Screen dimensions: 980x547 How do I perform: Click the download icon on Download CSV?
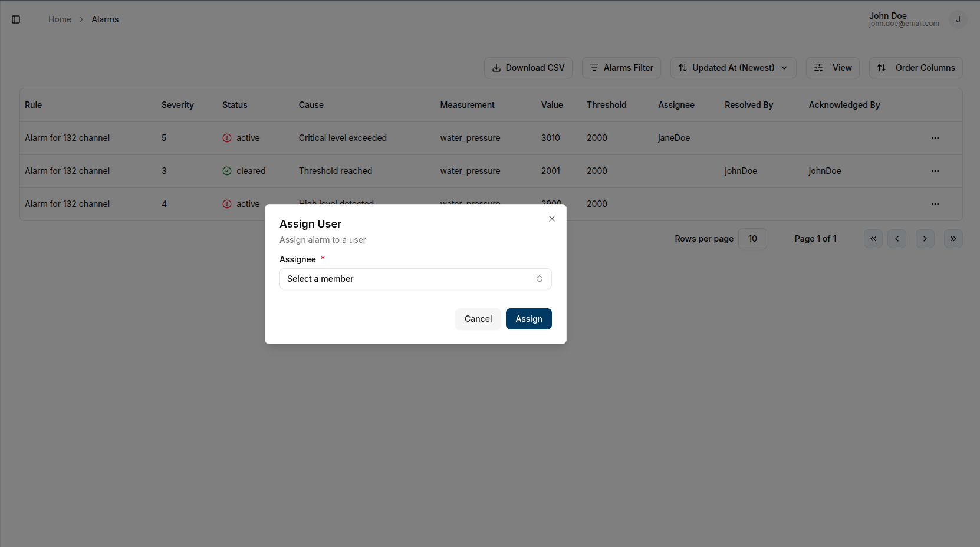[497, 68]
